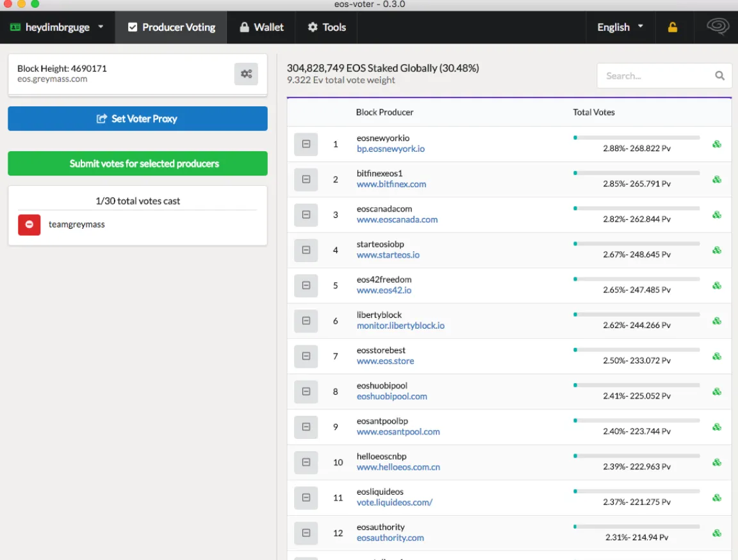Open www.eosantpool.com link
Screen dimensions: 738x560
(398, 431)
